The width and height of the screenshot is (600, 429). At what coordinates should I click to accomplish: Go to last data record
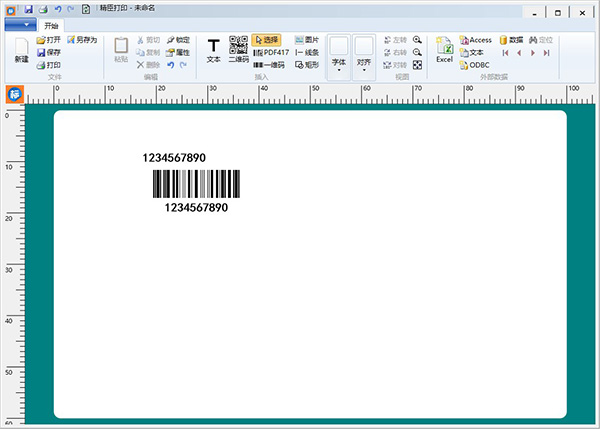(x=546, y=53)
